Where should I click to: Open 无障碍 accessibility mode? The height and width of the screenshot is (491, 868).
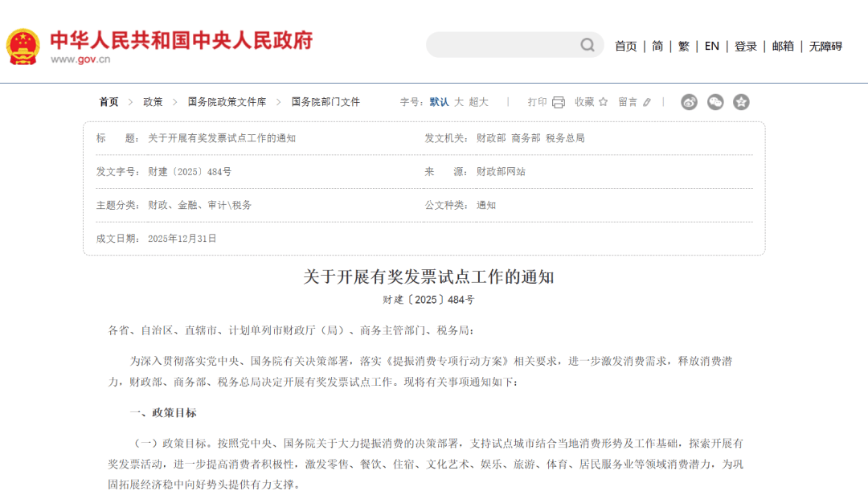825,47
